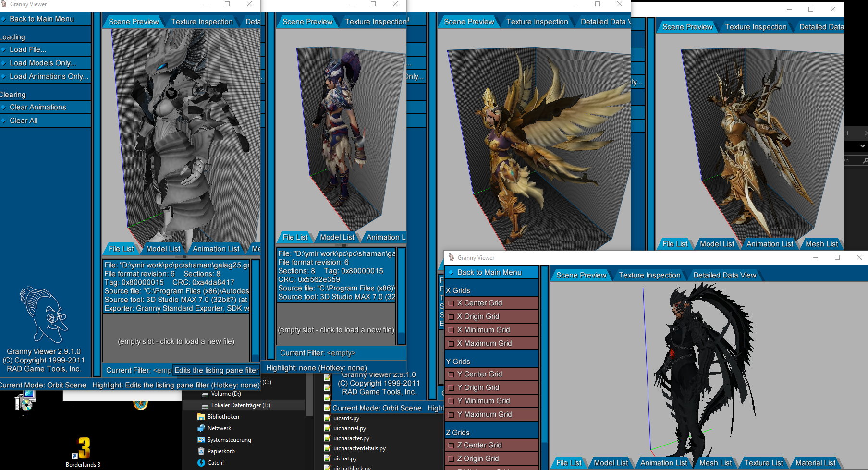
Task: Click the Papierkorb recycle bin icon
Action: (x=201, y=451)
